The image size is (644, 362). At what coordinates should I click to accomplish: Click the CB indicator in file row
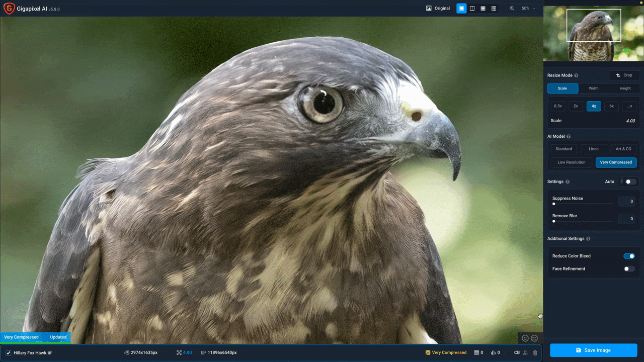tap(517, 353)
